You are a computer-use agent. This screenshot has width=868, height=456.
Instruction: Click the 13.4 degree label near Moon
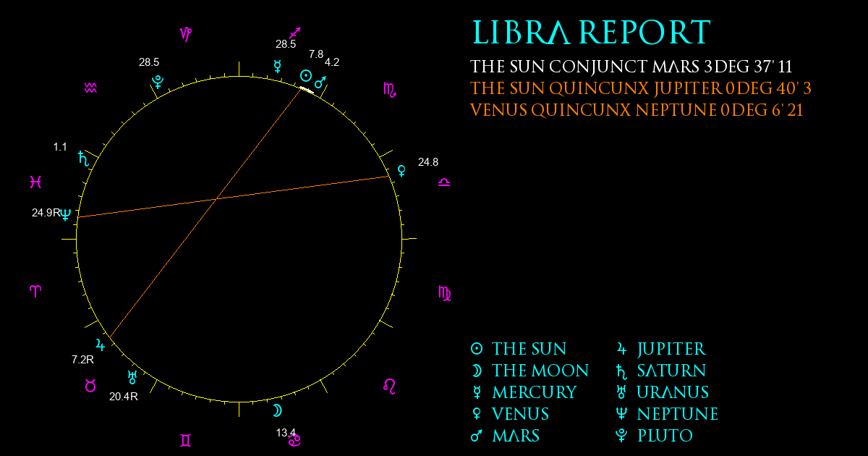point(286,433)
